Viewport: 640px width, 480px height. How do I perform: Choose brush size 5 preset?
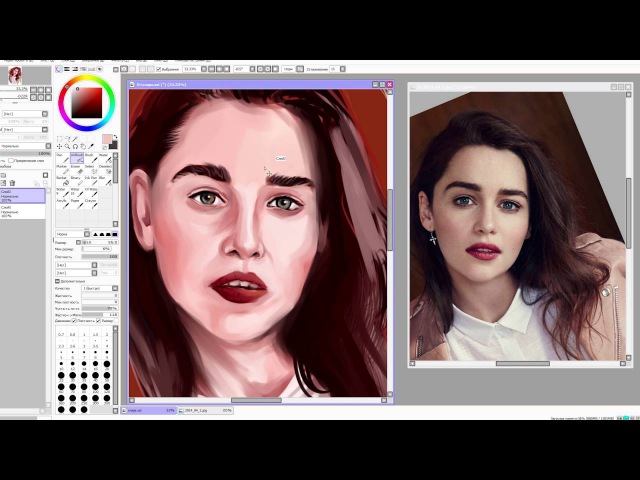(61, 352)
